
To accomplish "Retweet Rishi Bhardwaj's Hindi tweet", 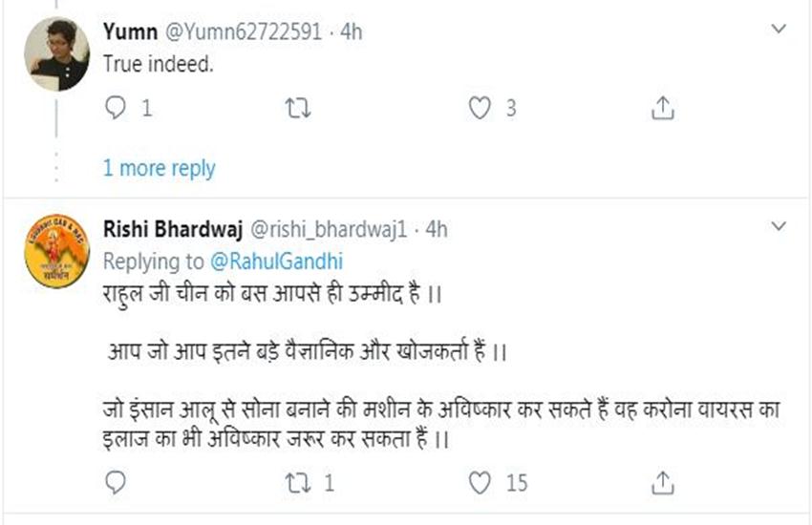I will pos(298,482).
